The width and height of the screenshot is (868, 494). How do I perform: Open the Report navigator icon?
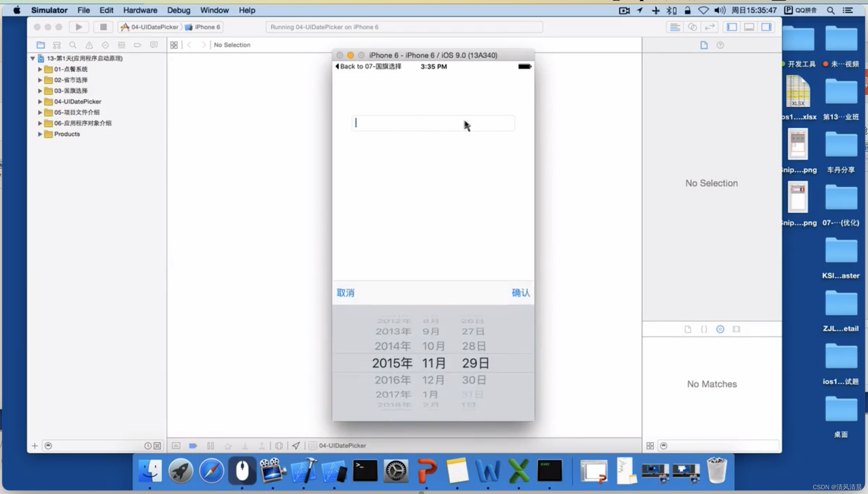pos(154,45)
